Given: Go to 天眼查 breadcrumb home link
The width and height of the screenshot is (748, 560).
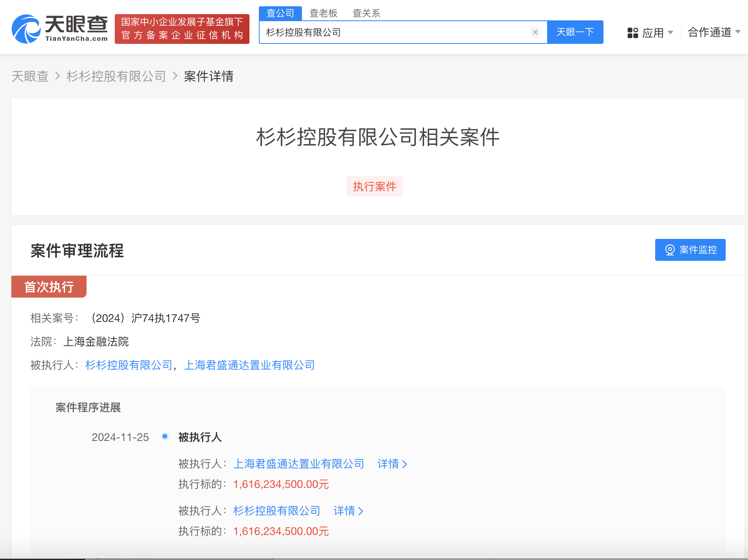Looking at the screenshot, I should (x=30, y=76).
